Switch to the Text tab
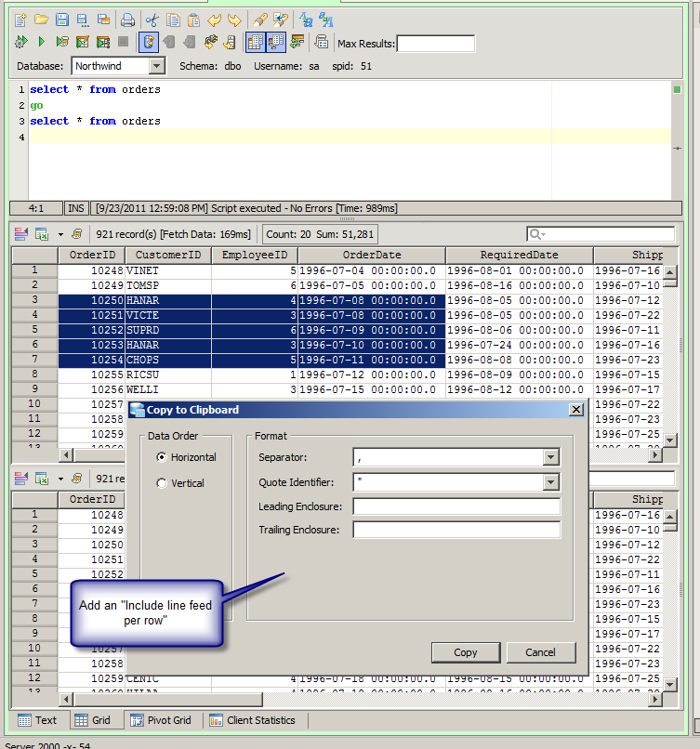The height and width of the screenshot is (749, 700). pyautogui.click(x=37, y=720)
